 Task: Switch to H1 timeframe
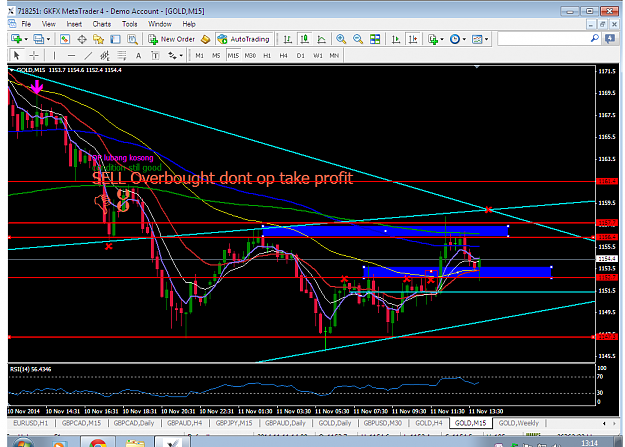(x=267, y=55)
